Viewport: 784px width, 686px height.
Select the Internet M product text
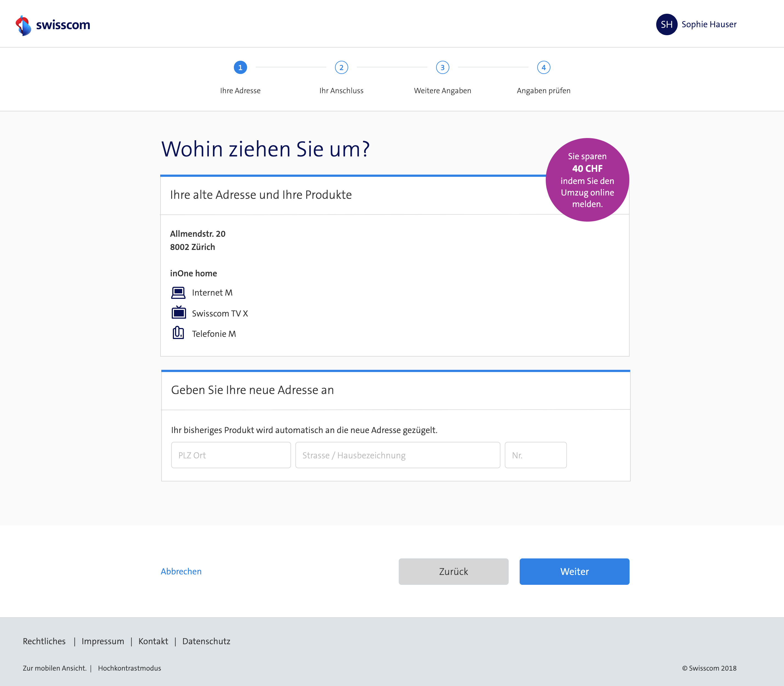(x=212, y=293)
